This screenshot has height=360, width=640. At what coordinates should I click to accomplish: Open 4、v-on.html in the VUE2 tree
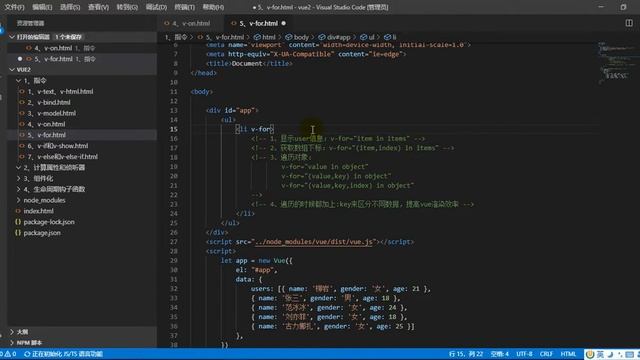pyautogui.click(x=82, y=124)
